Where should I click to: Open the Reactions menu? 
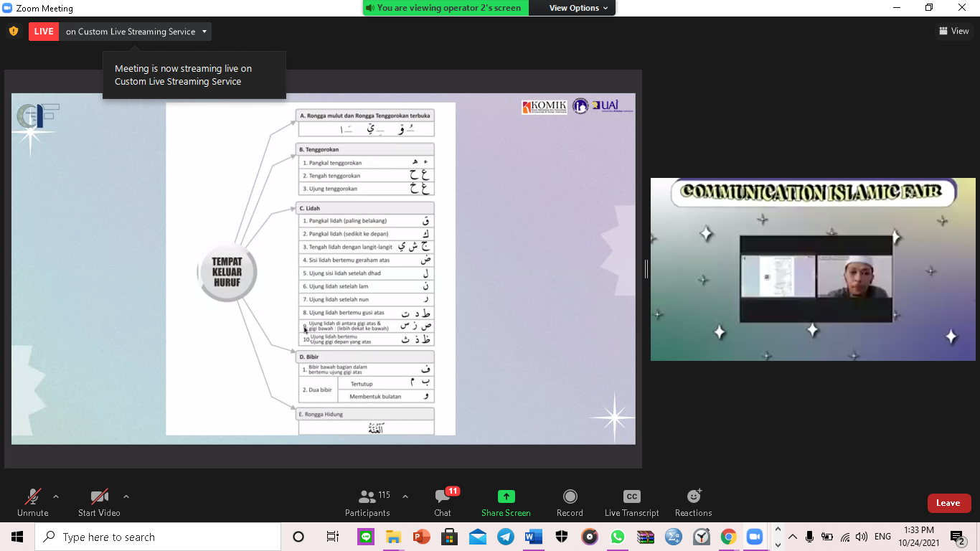click(x=693, y=496)
